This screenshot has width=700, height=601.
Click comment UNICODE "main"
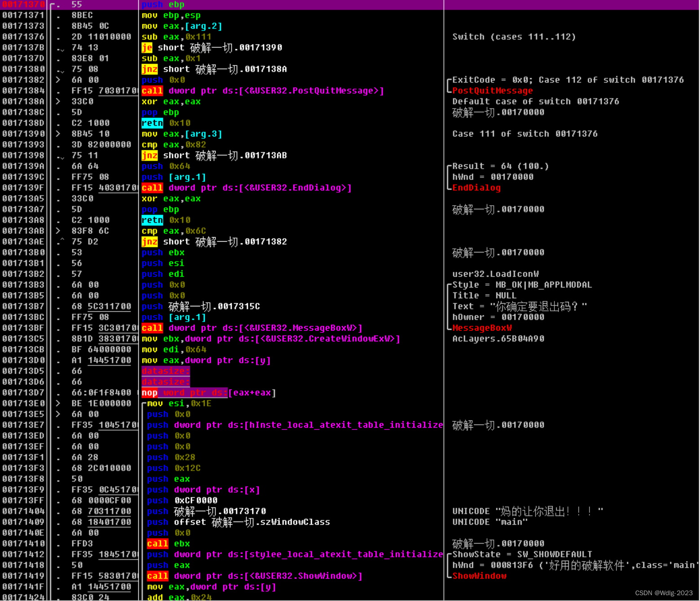(490, 522)
